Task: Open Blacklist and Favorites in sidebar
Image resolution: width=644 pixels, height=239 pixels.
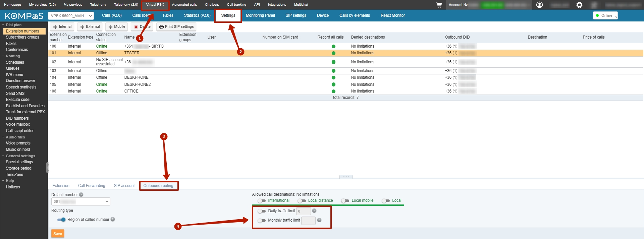Action: pyautogui.click(x=25, y=106)
